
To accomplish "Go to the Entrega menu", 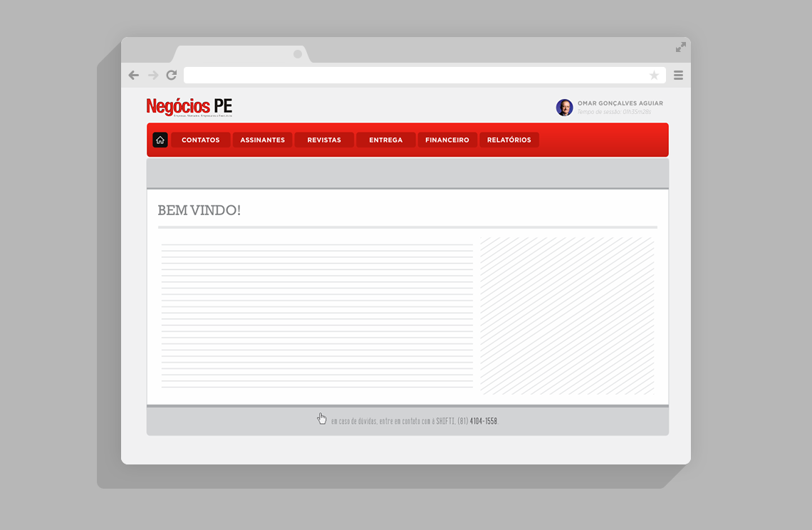I will [385, 140].
